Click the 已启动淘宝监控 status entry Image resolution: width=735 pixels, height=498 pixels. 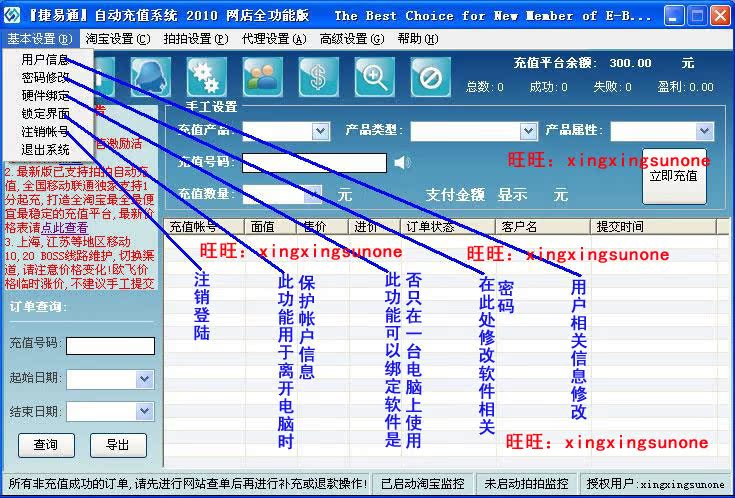tap(423, 483)
